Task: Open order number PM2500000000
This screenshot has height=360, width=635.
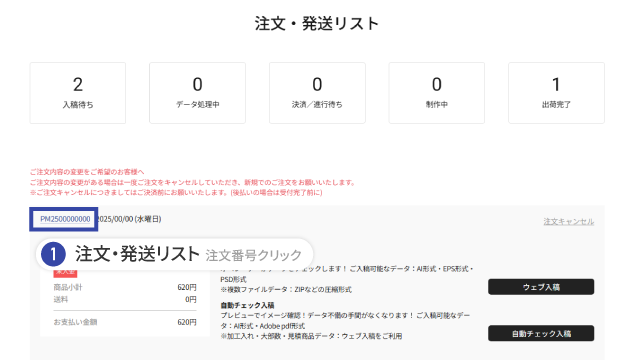Action: point(65,219)
